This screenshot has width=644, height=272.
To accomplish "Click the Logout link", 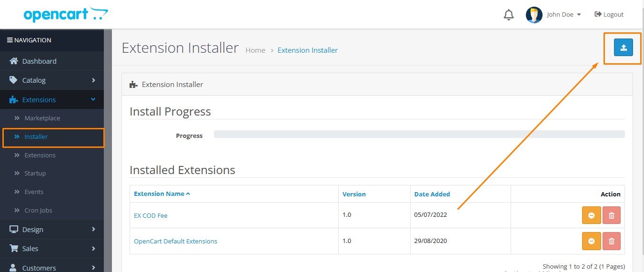I will (609, 15).
